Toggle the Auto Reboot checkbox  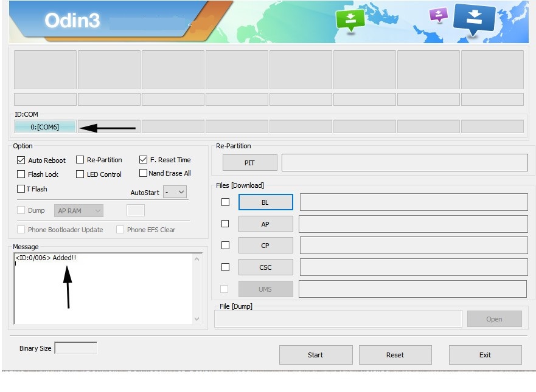pyautogui.click(x=21, y=160)
